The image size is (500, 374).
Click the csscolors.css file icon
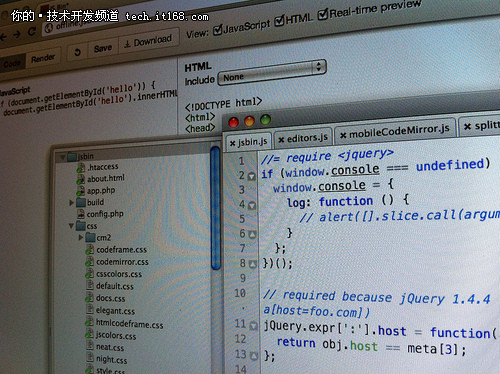pyautogui.click(x=89, y=274)
